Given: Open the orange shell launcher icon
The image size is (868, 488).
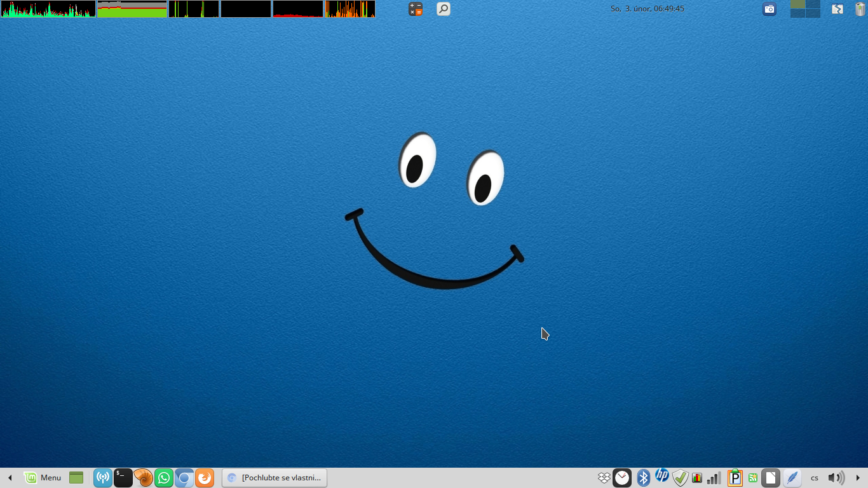Looking at the screenshot, I should point(144,478).
